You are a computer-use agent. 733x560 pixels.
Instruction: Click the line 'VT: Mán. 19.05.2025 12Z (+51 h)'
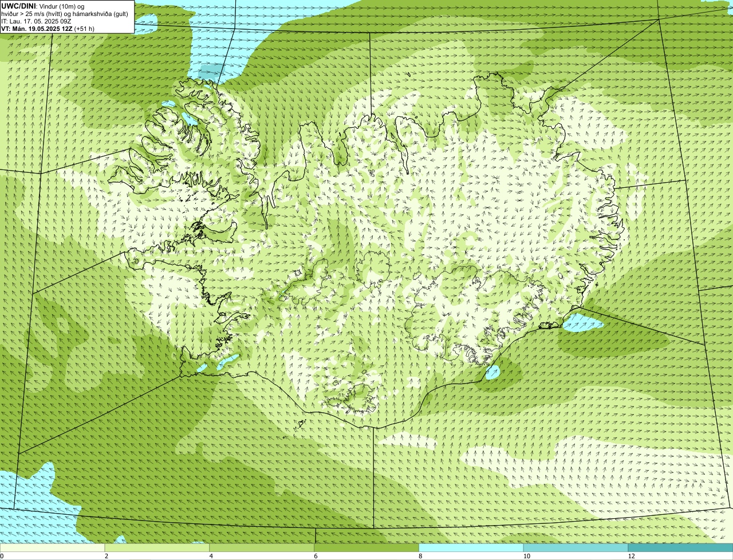[x=48, y=29]
